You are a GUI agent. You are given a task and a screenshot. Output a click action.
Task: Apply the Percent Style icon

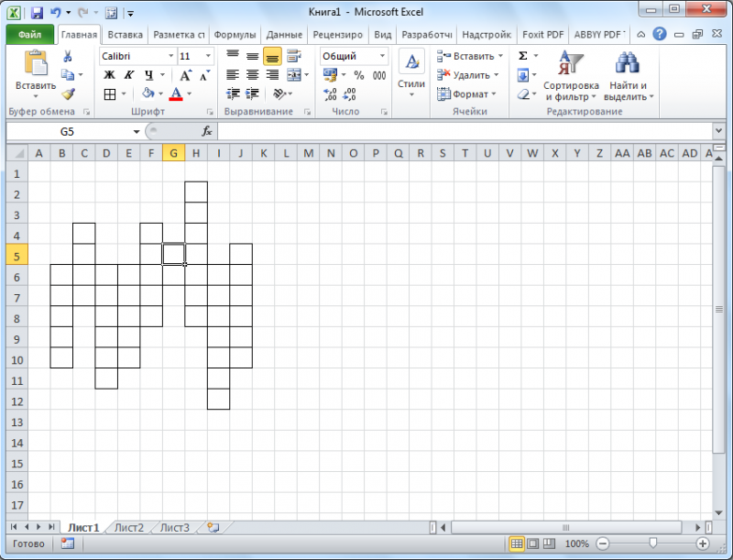pos(359,75)
